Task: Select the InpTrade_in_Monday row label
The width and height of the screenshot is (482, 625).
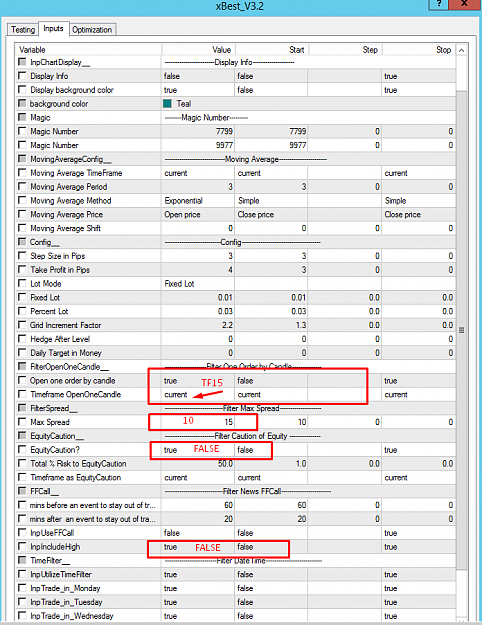Action: [x=65, y=588]
